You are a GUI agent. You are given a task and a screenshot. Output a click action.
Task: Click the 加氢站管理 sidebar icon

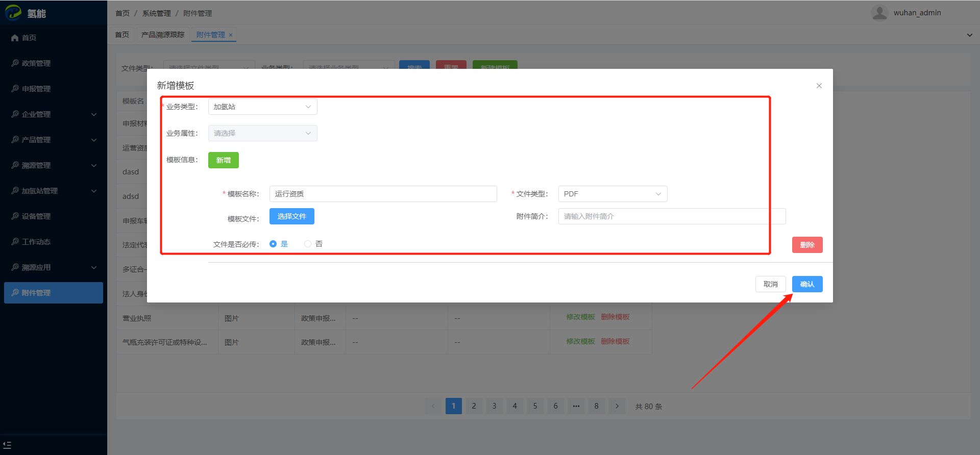click(15, 190)
